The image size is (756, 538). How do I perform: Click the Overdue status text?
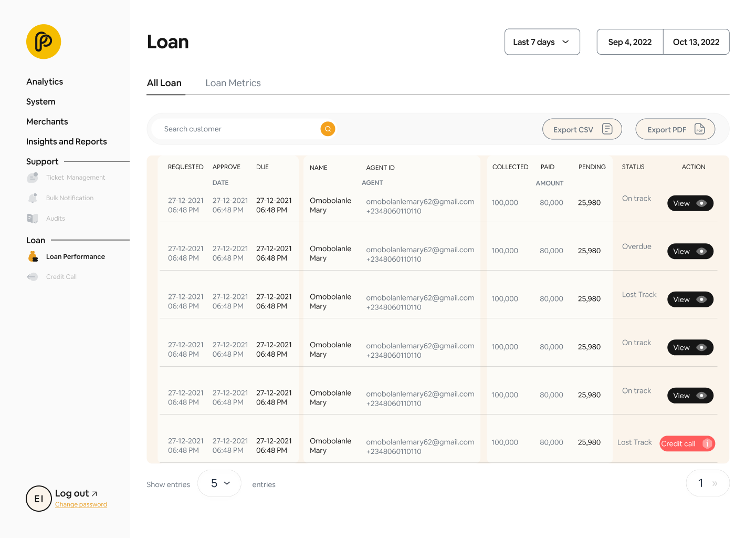pyautogui.click(x=637, y=246)
